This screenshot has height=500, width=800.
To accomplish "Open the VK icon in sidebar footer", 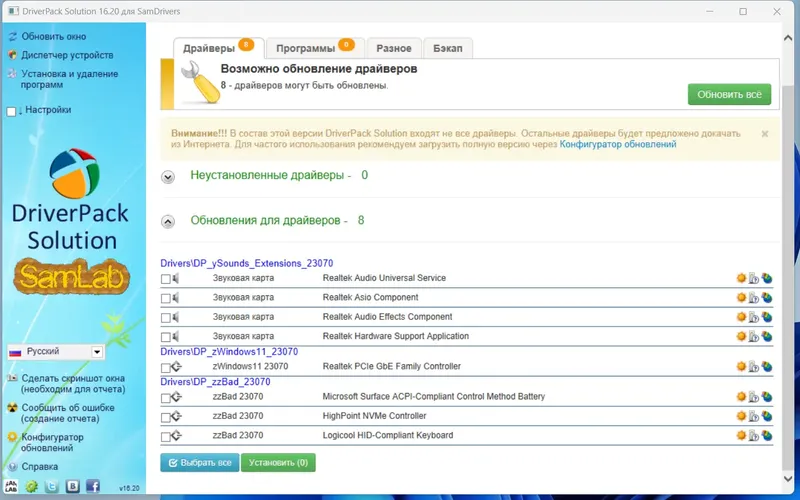I will (x=72, y=486).
